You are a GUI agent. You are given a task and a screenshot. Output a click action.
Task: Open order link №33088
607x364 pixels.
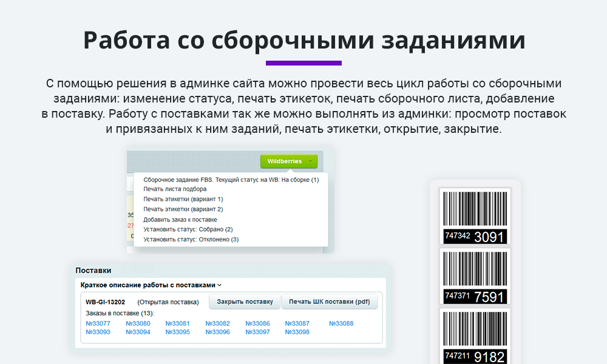(x=341, y=323)
